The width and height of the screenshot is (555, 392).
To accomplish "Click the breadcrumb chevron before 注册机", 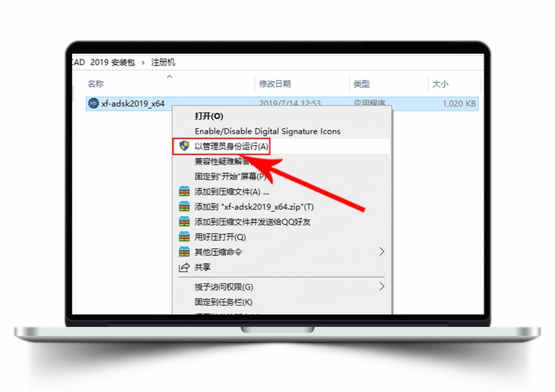I will [x=143, y=63].
